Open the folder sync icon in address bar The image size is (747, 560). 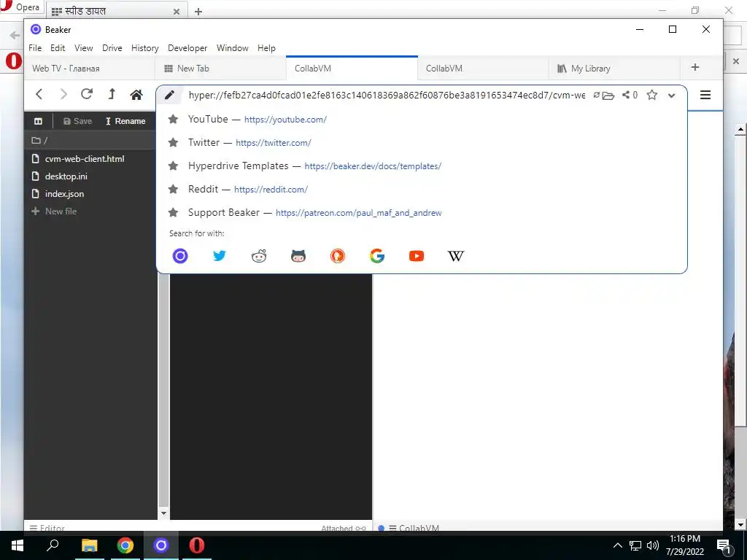(608, 96)
